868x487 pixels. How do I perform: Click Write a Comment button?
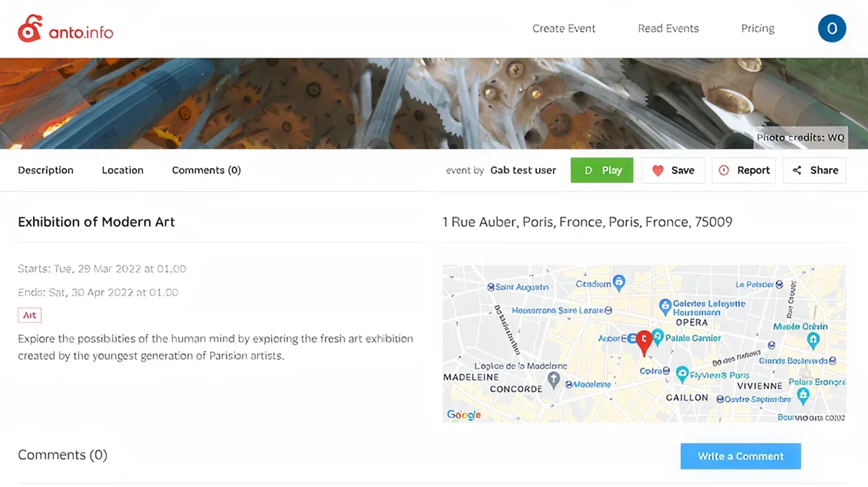(x=740, y=456)
